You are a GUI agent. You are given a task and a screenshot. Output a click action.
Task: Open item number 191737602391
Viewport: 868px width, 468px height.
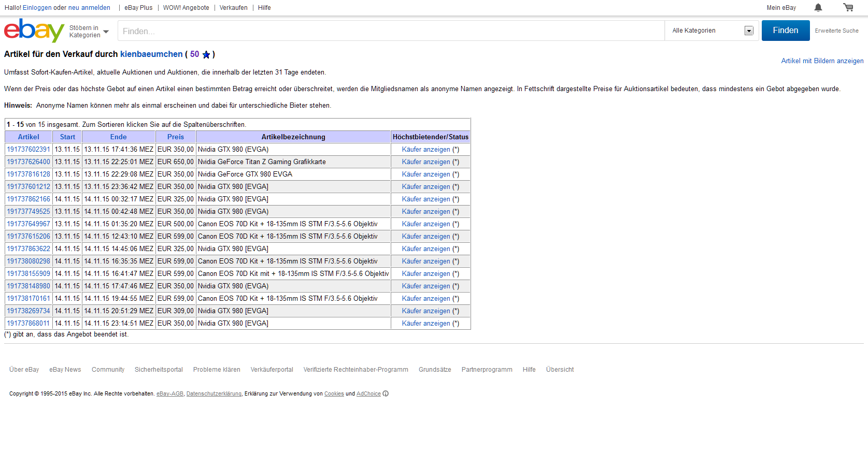coord(29,149)
